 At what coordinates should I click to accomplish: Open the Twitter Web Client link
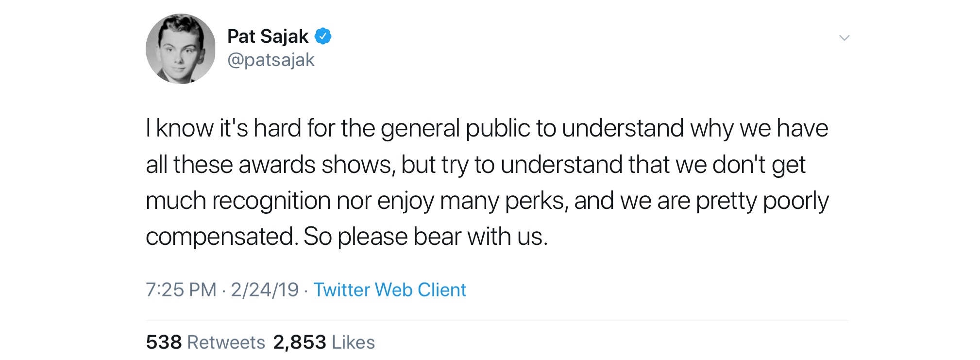tap(389, 290)
